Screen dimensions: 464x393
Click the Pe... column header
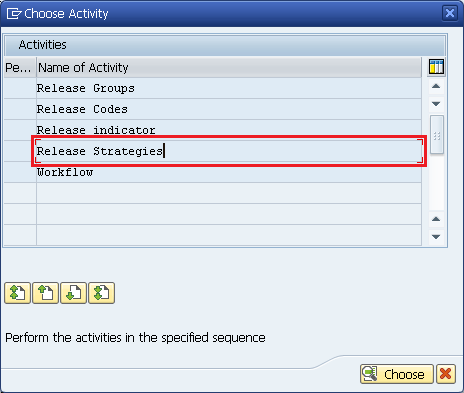point(20,68)
